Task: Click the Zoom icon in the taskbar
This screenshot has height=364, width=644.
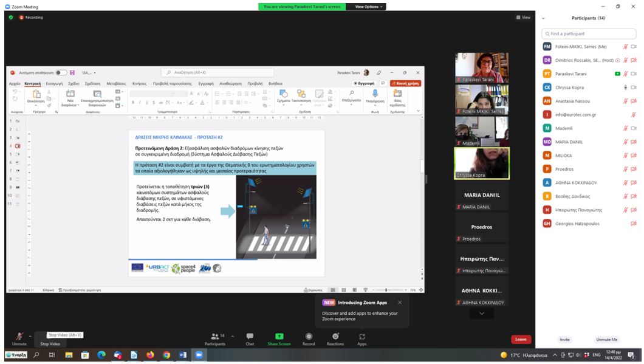Action: [x=199, y=354]
